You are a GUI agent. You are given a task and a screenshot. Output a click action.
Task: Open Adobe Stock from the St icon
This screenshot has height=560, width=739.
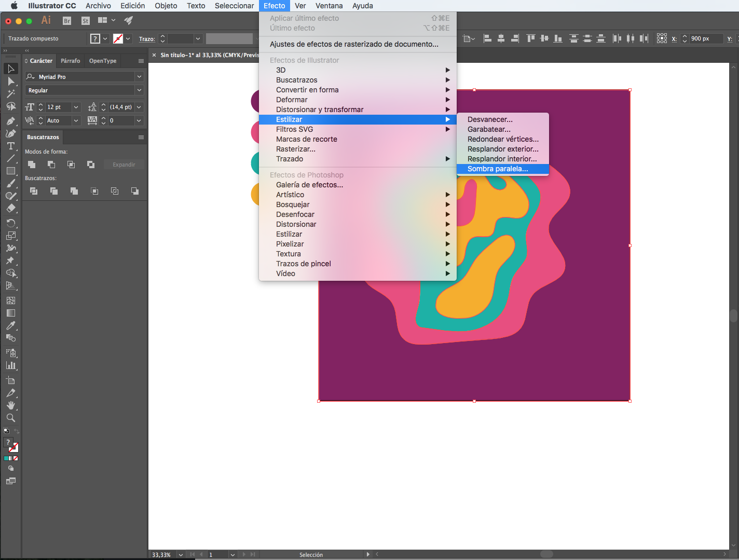tap(86, 21)
